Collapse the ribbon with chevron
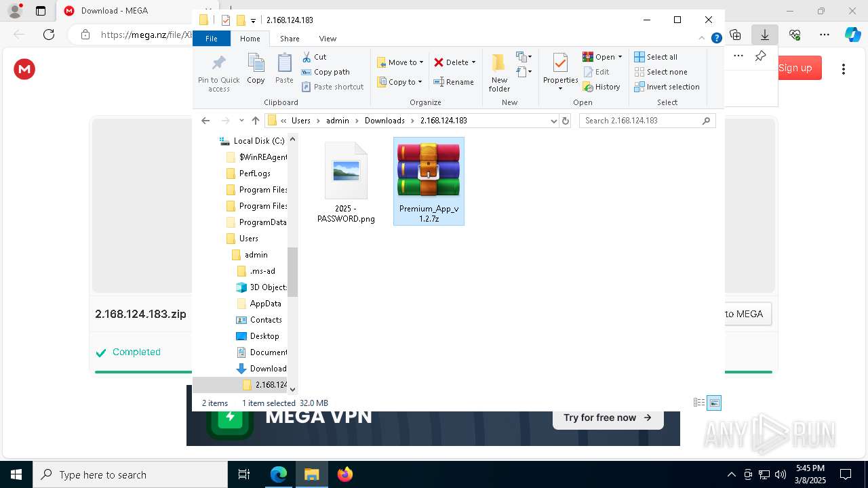868x488 pixels. coord(702,39)
